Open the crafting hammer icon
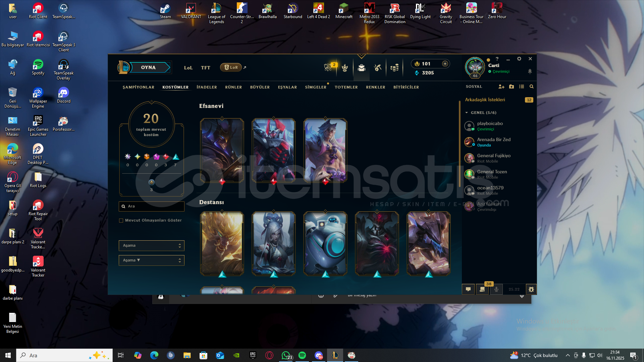The image size is (644, 362). click(378, 68)
